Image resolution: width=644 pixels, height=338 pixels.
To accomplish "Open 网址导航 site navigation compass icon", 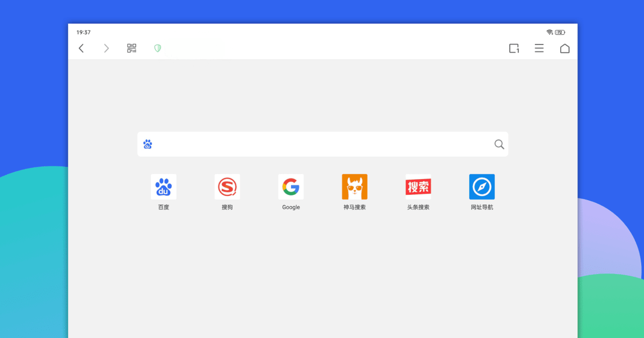I will click(481, 187).
